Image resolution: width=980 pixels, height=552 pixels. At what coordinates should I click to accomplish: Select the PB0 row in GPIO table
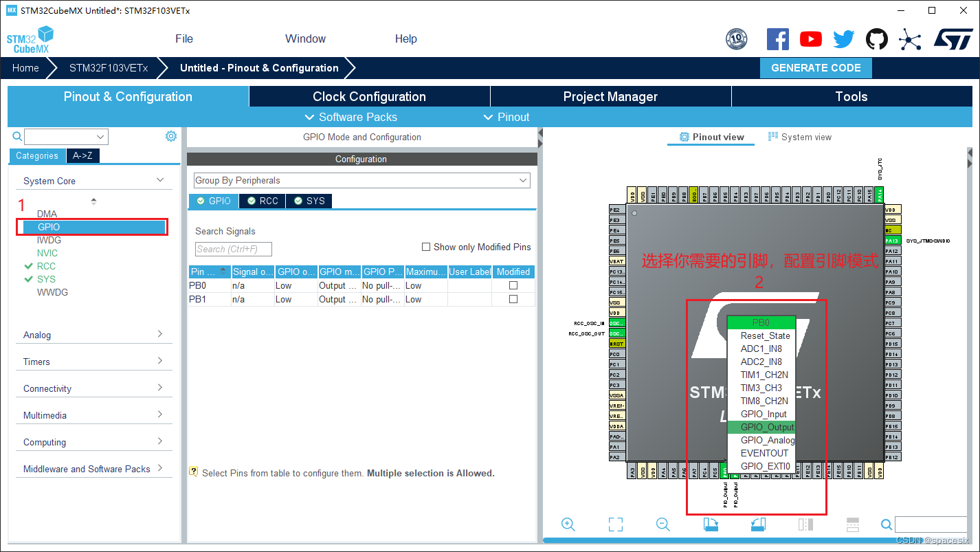pos(361,285)
